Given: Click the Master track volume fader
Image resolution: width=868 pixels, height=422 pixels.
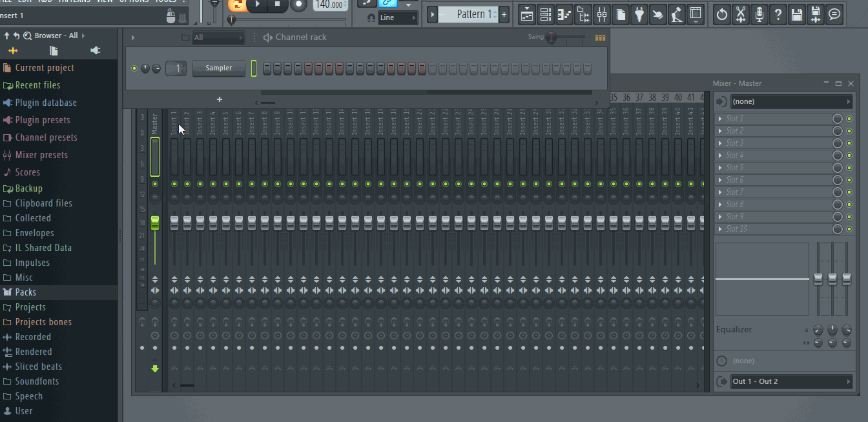Looking at the screenshot, I should point(155,223).
